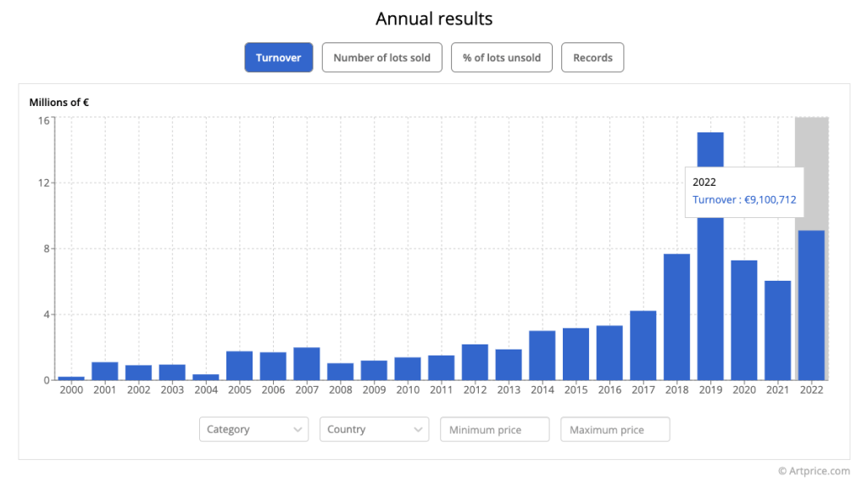Viewport: 868px width, 487px height.
Task: Click the 2008 turnover bar
Action: 341,372
